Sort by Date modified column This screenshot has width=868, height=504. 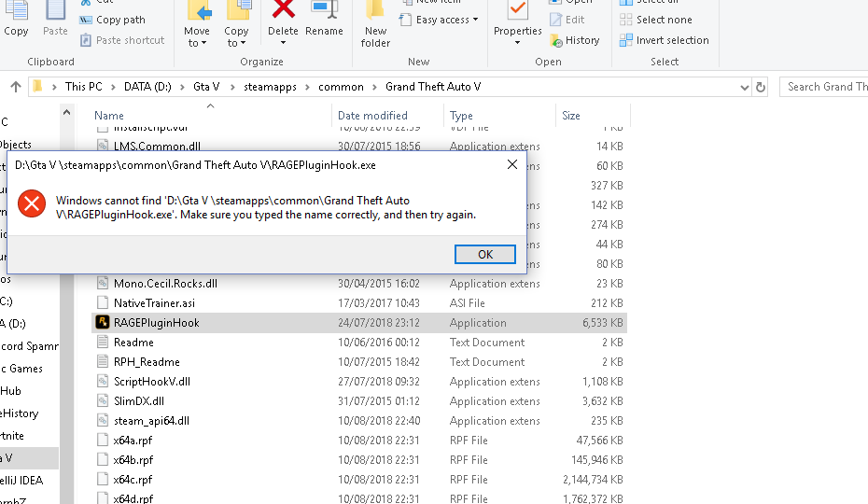tap(372, 115)
